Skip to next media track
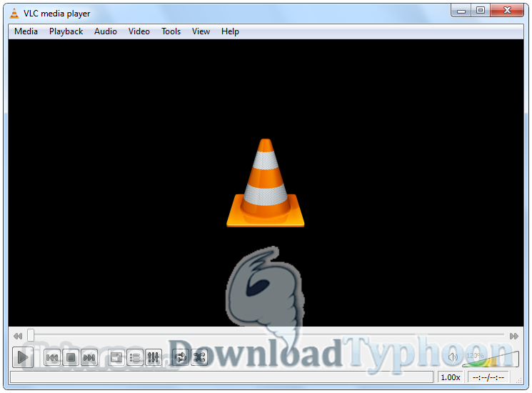The height and width of the screenshot is (393, 532). (x=89, y=357)
